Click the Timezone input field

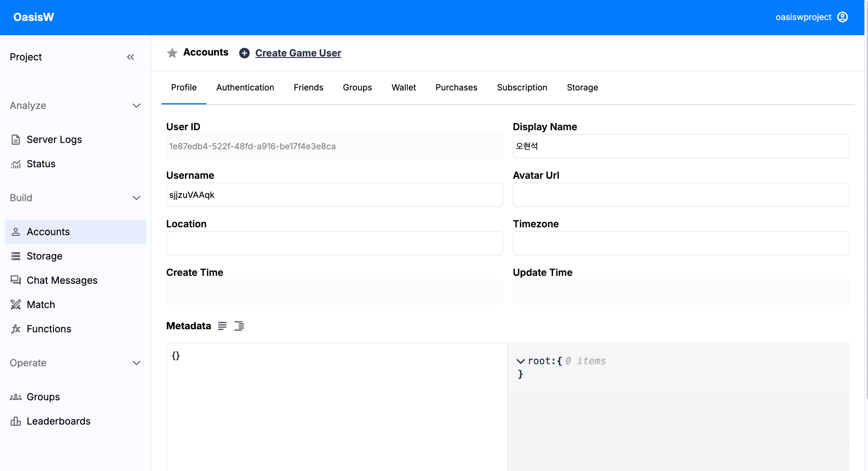[681, 243]
